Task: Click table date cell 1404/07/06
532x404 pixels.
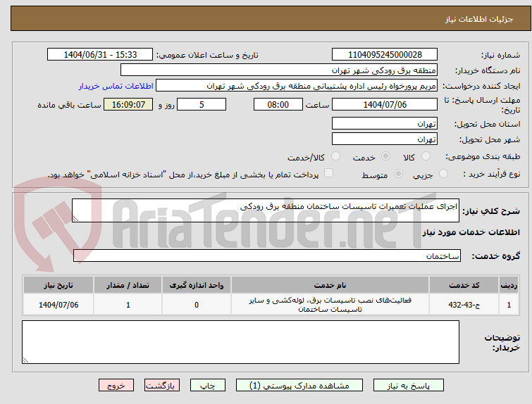Action: pyautogui.click(x=58, y=305)
